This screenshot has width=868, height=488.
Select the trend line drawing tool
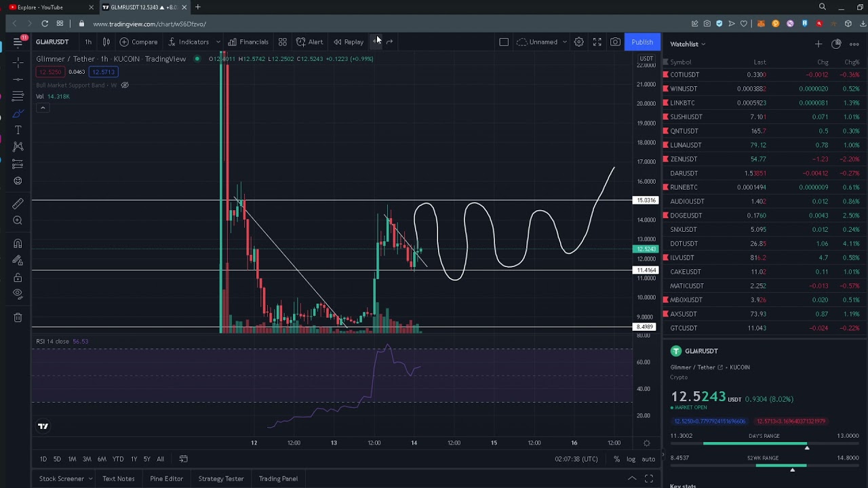pyautogui.click(x=18, y=79)
